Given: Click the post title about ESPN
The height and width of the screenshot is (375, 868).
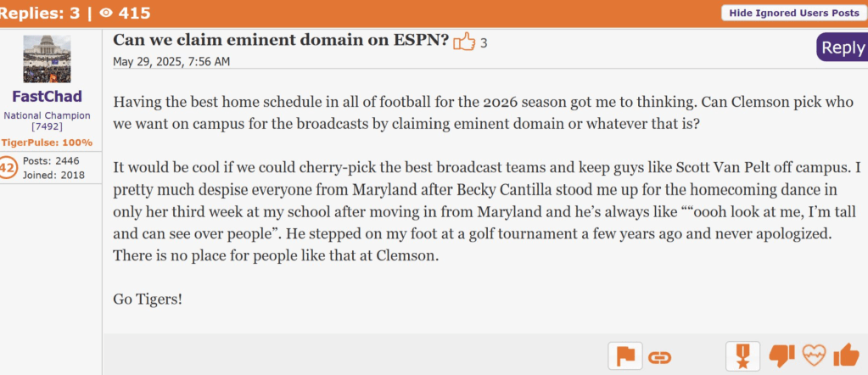Looking at the screenshot, I should click(x=281, y=40).
